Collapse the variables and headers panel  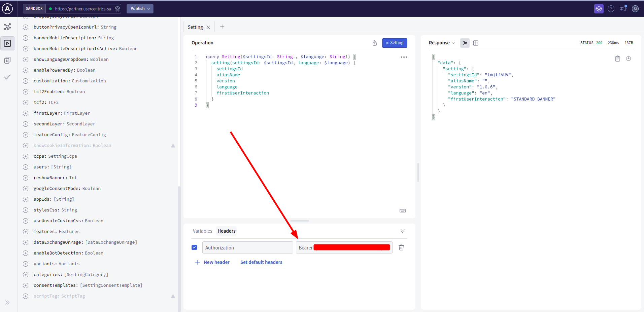(x=403, y=231)
